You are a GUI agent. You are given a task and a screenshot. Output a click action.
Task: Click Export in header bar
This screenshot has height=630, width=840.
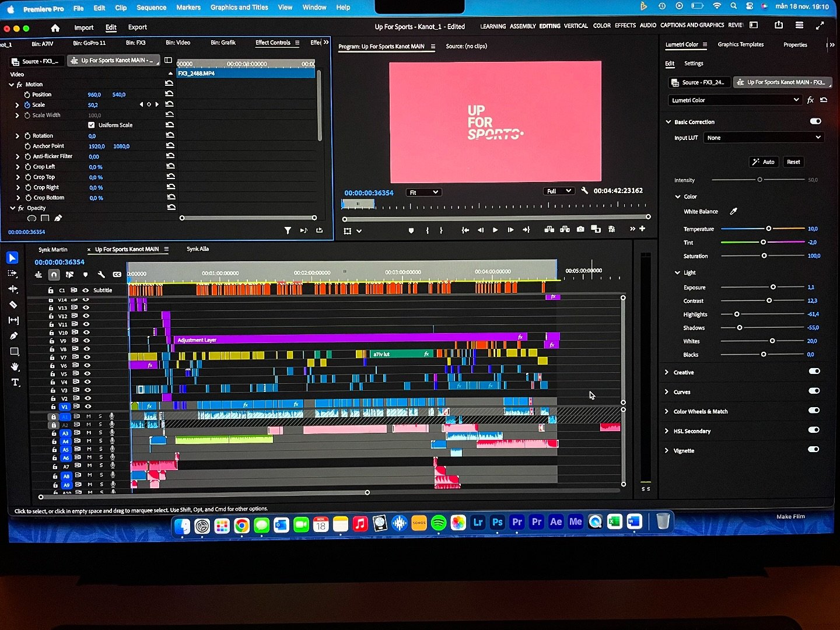pyautogui.click(x=138, y=27)
